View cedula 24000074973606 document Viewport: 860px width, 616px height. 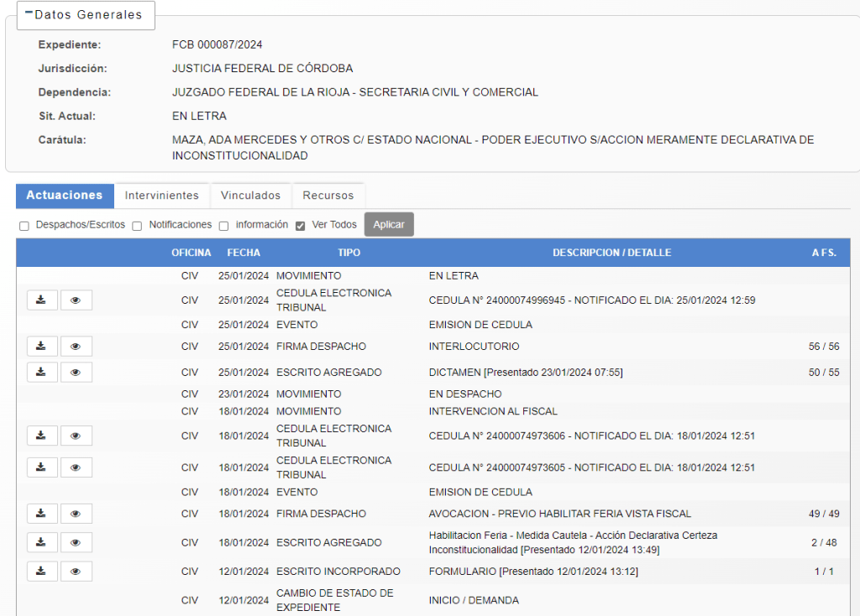tap(76, 436)
